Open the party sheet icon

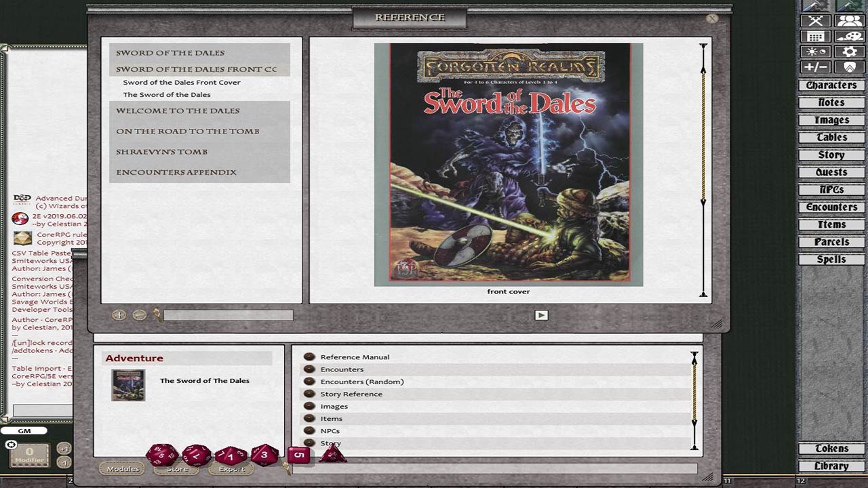coord(849,20)
